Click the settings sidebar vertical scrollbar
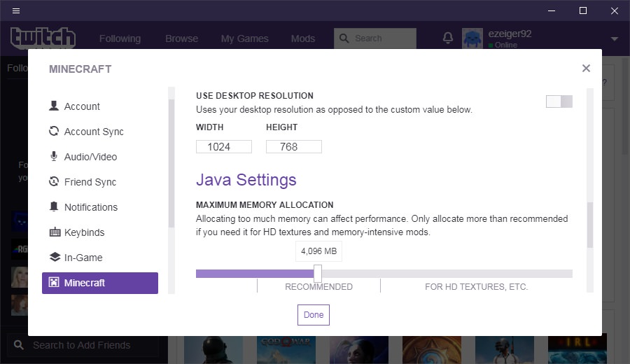This screenshot has width=630, height=364. [x=171, y=162]
